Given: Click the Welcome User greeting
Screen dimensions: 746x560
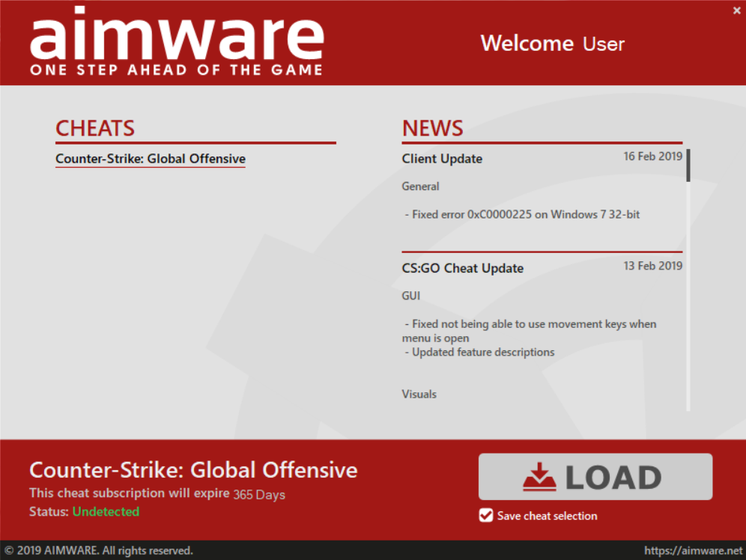Looking at the screenshot, I should click(552, 43).
